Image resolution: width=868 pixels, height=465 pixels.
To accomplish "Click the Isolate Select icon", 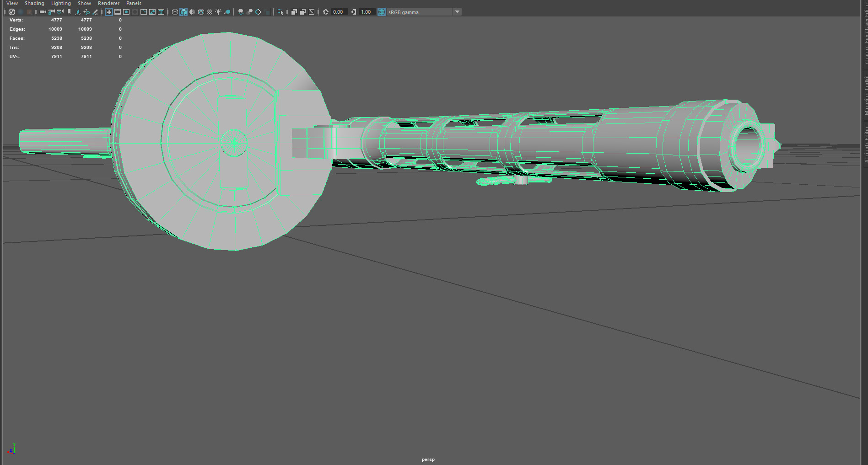I will [x=280, y=12].
